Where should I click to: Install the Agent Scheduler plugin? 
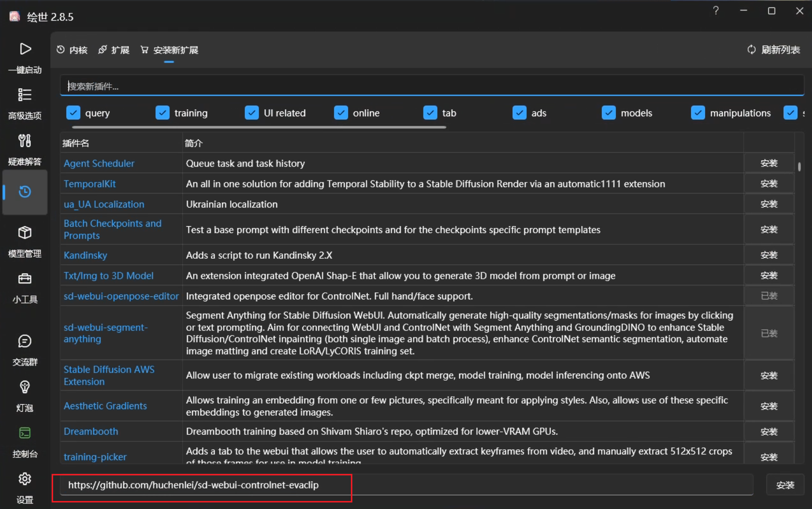[x=769, y=163]
